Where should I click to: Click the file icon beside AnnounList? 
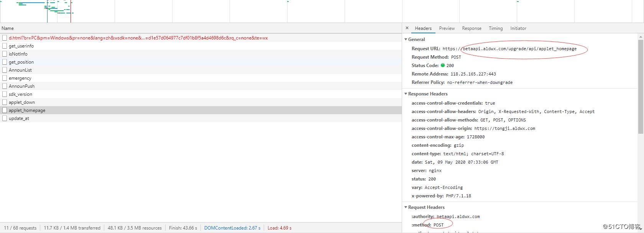pyautogui.click(x=5, y=70)
